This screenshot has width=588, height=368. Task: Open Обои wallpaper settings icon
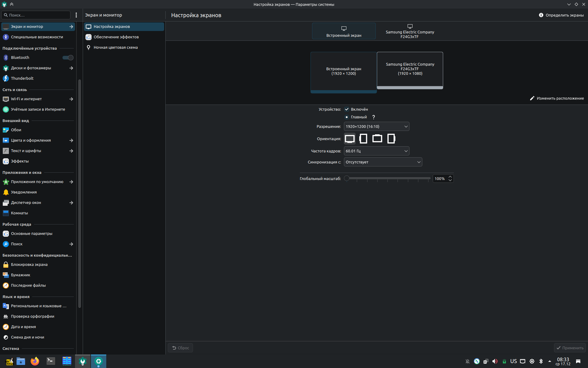coord(6,130)
